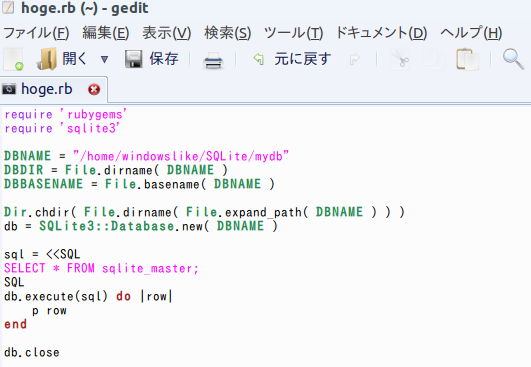
Task: Click the gedit title bar document icon
Action: (x=8, y=7)
